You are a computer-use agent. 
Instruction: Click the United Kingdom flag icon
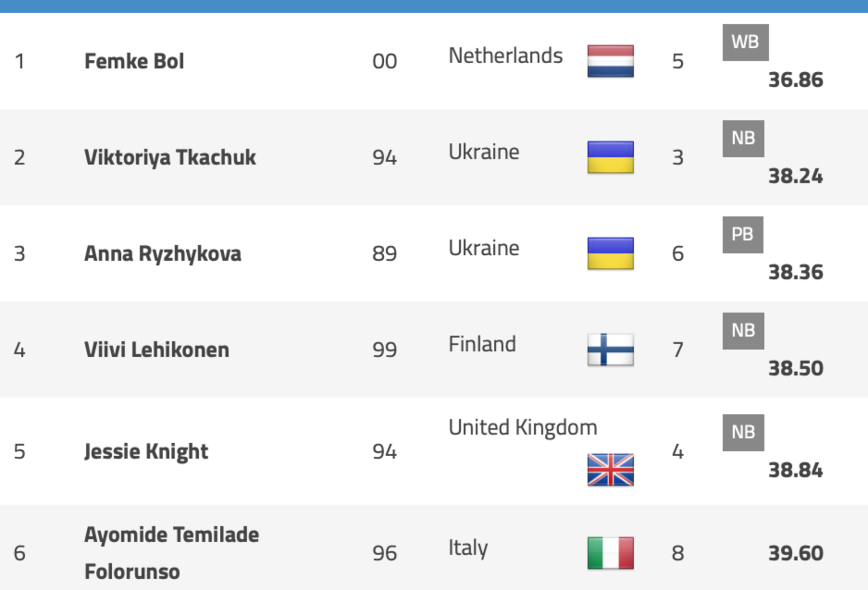pyautogui.click(x=610, y=470)
